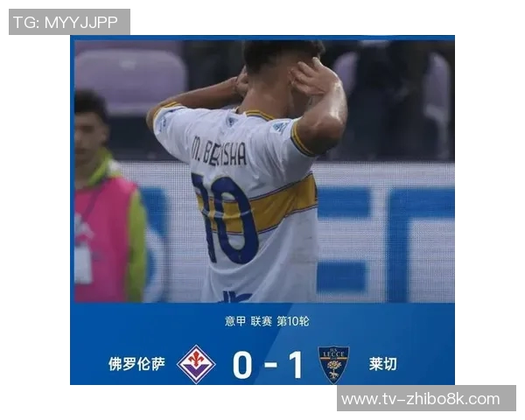This screenshot has width=525, height=420.
Task: Click the Fiorentina club crest
Action: [x=196, y=364]
